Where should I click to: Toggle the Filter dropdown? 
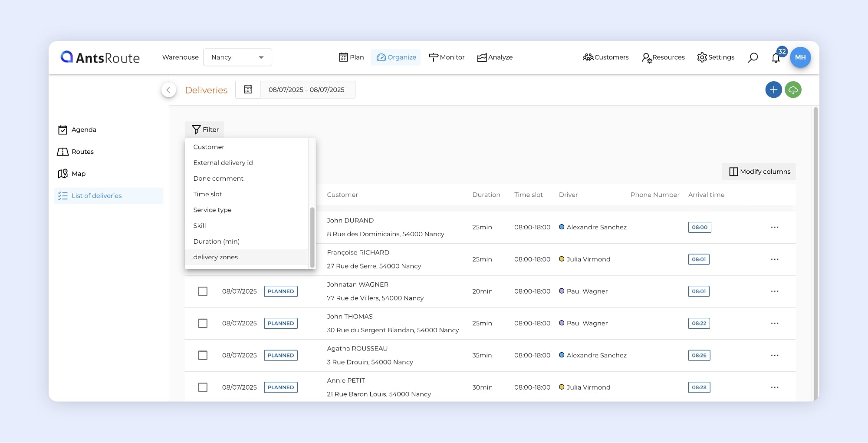(x=205, y=129)
